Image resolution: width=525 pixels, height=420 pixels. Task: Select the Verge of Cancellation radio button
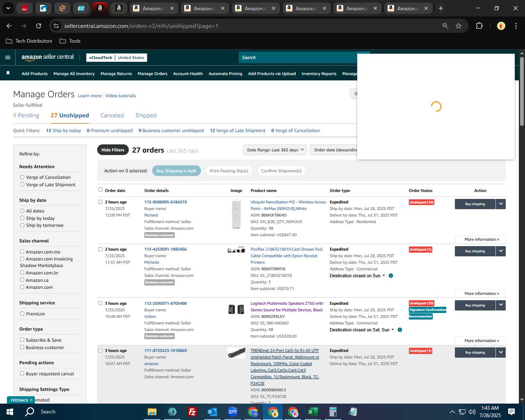(22, 177)
